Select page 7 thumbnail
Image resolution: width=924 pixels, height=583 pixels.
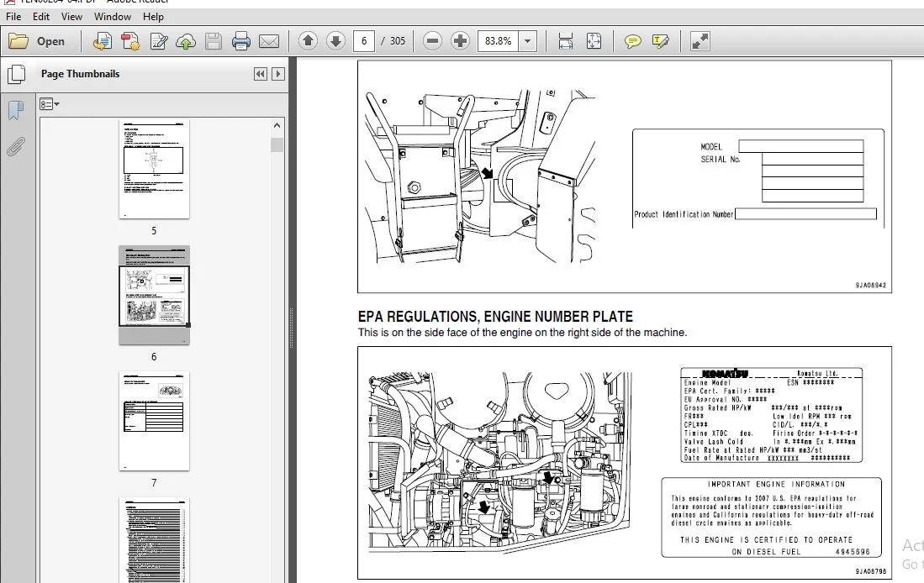(154, 421)
